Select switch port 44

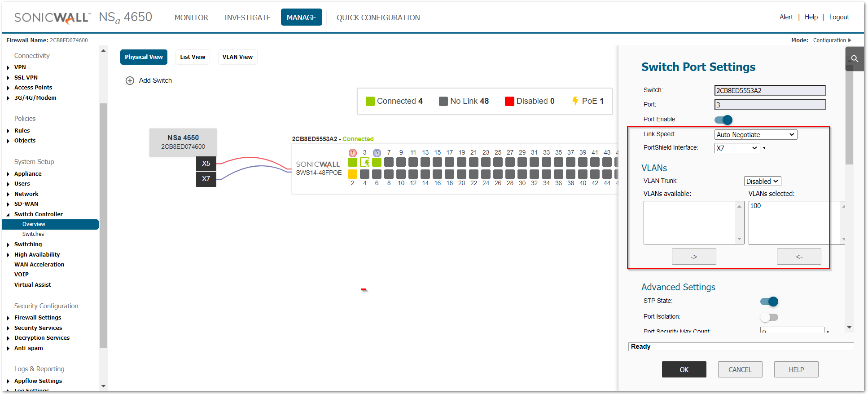pyautogui.click(x=607, y=174)
